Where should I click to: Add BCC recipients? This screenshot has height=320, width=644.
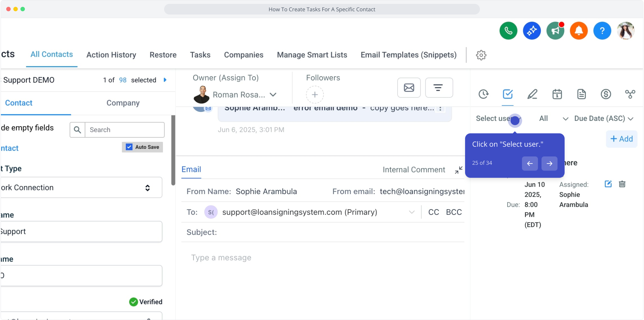(x=454, y=212)
